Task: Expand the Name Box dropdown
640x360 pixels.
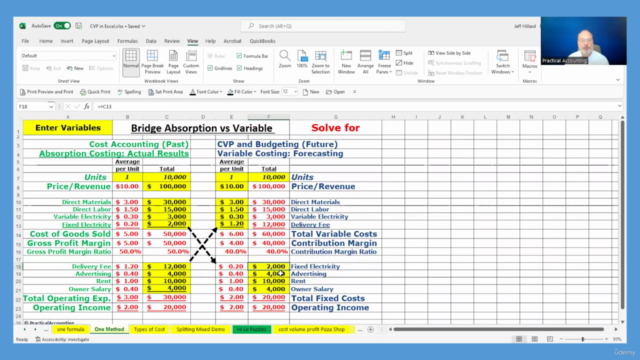Action: click(51, 107)
